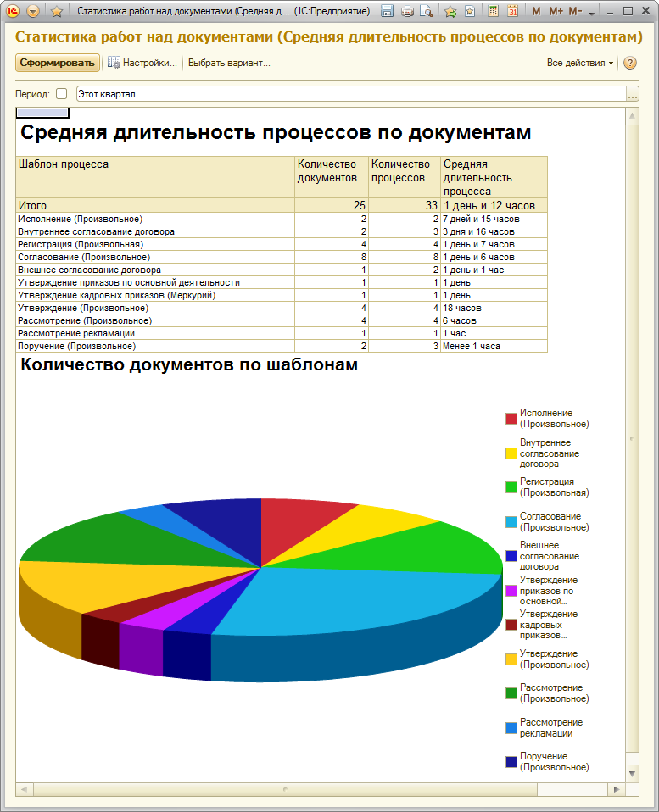
Task: Click the Количество документов column header
Action: 332,177
